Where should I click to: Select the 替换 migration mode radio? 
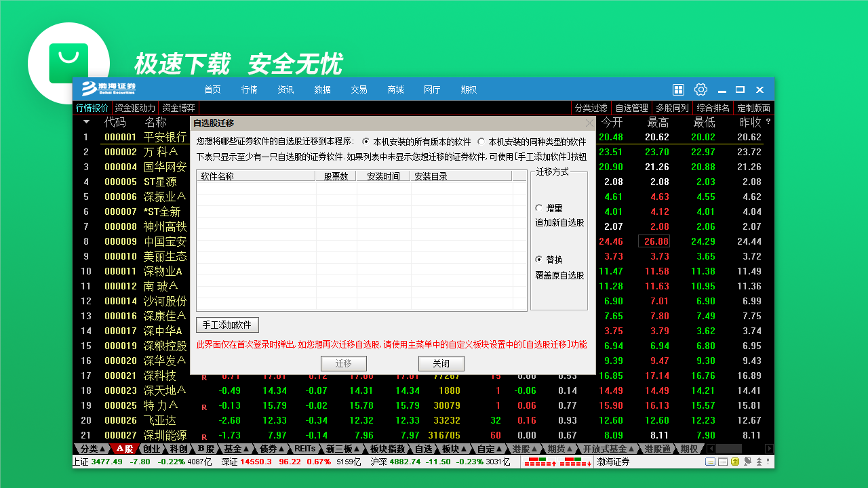pos(539,260)
